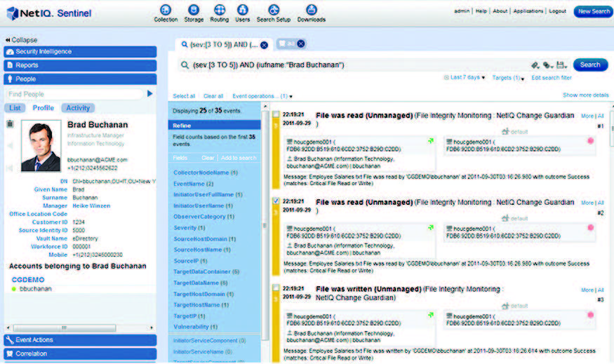The width and height of the screenshot is (614, 364).
Task: Click the pink marker on event #1 target host
Action: pos(591,141)
